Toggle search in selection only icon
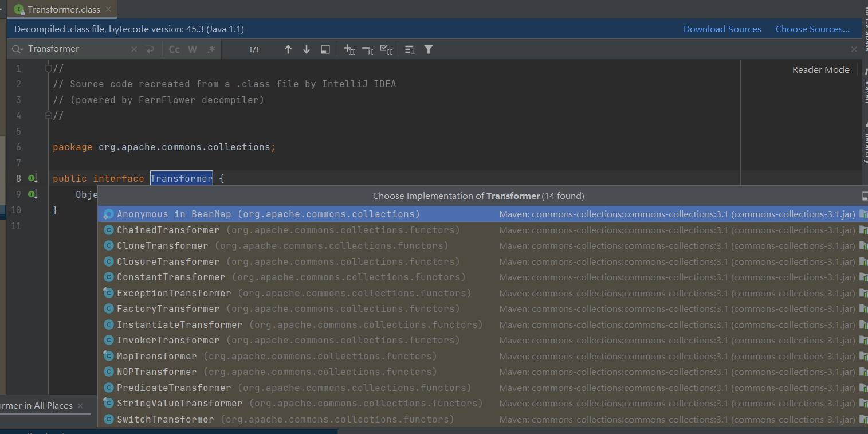868x434 pixels. [x=410, y=50]
